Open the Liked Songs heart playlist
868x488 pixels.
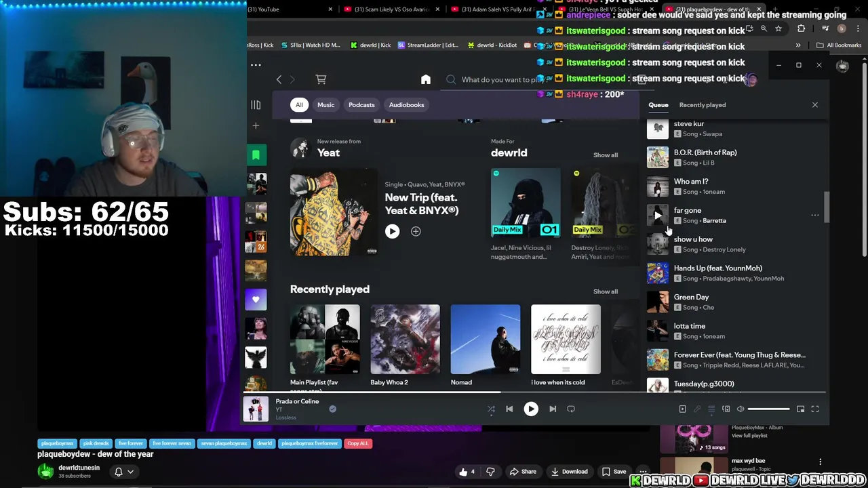[256, 299]
